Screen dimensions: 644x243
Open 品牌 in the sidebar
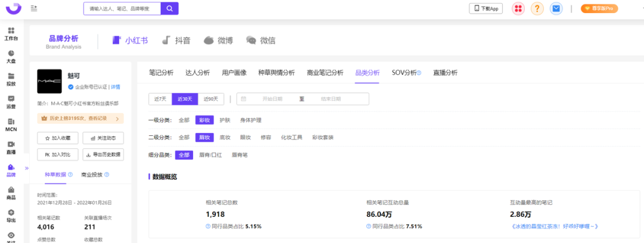pos(11,171)
